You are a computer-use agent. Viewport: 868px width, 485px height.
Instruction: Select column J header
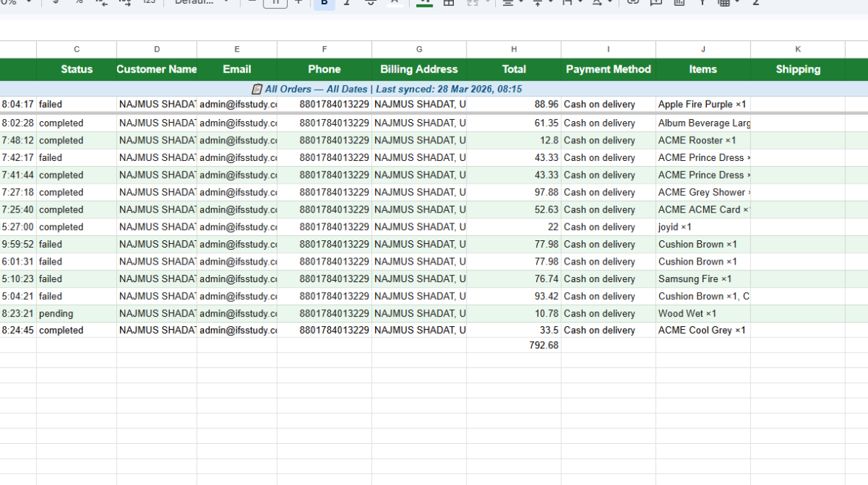point(703,49)
